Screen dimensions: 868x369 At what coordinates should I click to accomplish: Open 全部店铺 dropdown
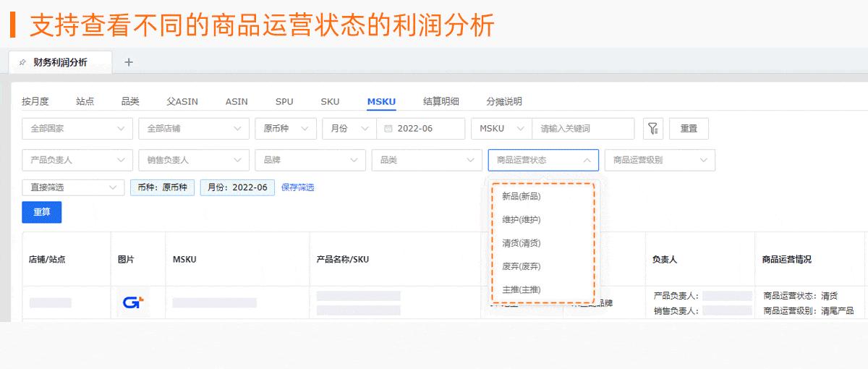pos(194,129)
